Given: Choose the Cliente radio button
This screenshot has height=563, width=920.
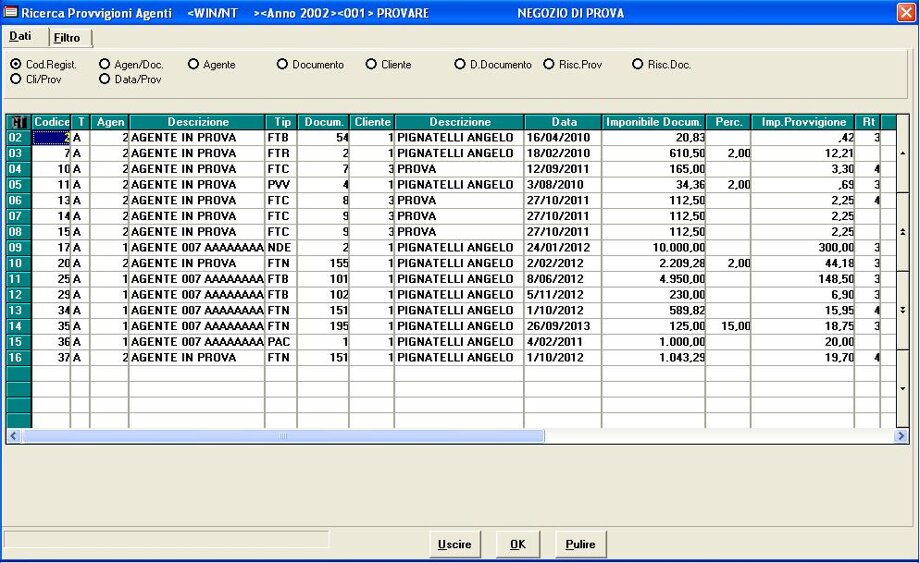Looking at the screenshot, I should pyautogui.click(x=371, y=65).
